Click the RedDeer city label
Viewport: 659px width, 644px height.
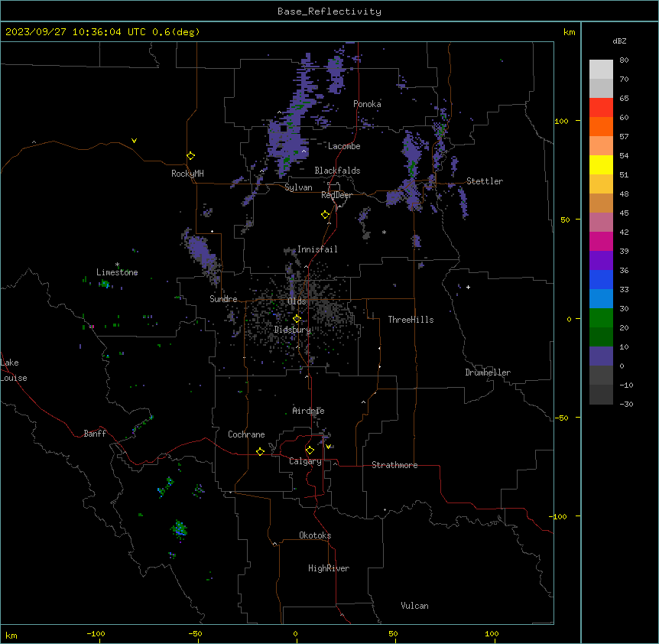click(x=336, y=195)
